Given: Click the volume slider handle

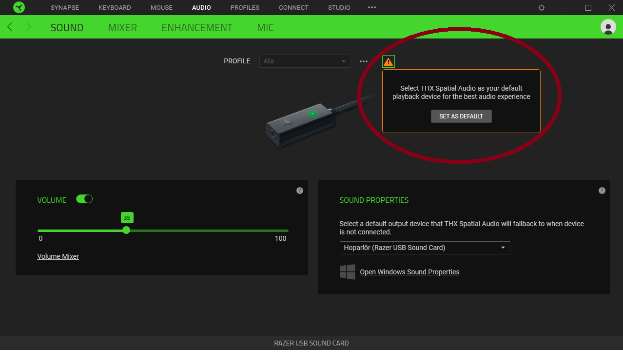Looking at the screenshot, I should click(126, 230).
